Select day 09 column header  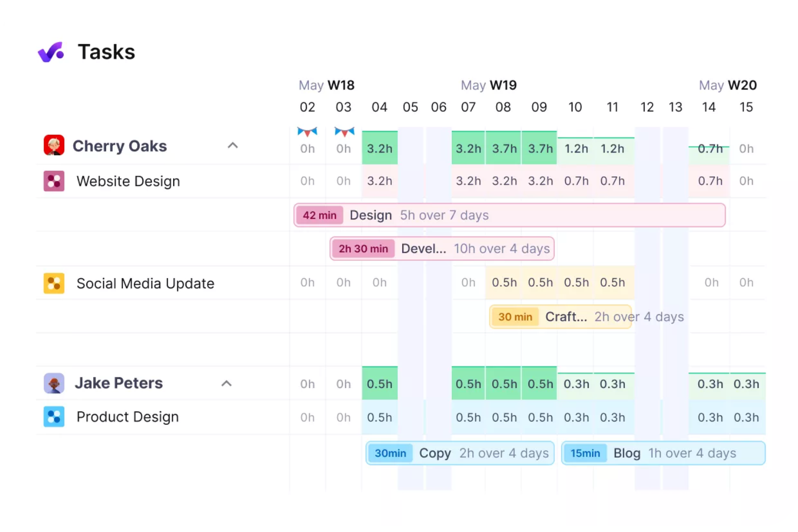point(539,107)
